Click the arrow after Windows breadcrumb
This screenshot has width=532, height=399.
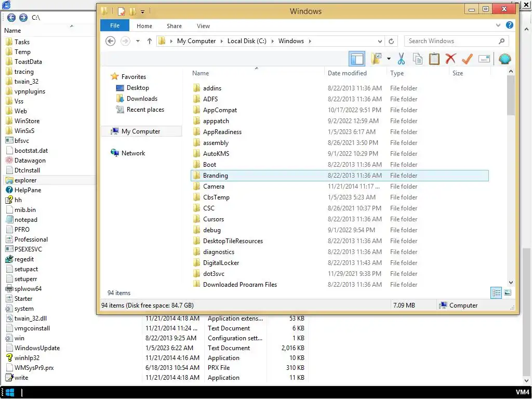click(x=310, y=41)
